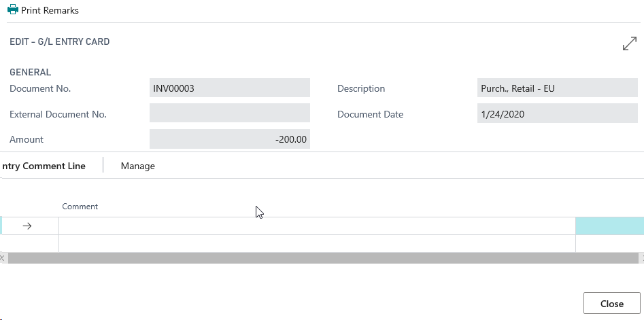Select the empty row selector on second row
This screenshot has width=644, height=320.
[29, 244]
